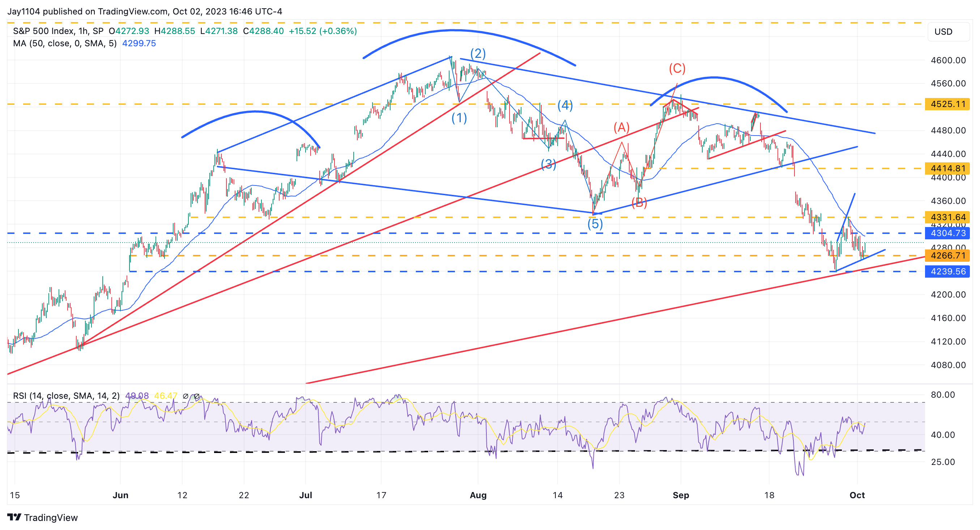Click the Jul label on time axis
This screenshot has width=980, height=530.
306,495
